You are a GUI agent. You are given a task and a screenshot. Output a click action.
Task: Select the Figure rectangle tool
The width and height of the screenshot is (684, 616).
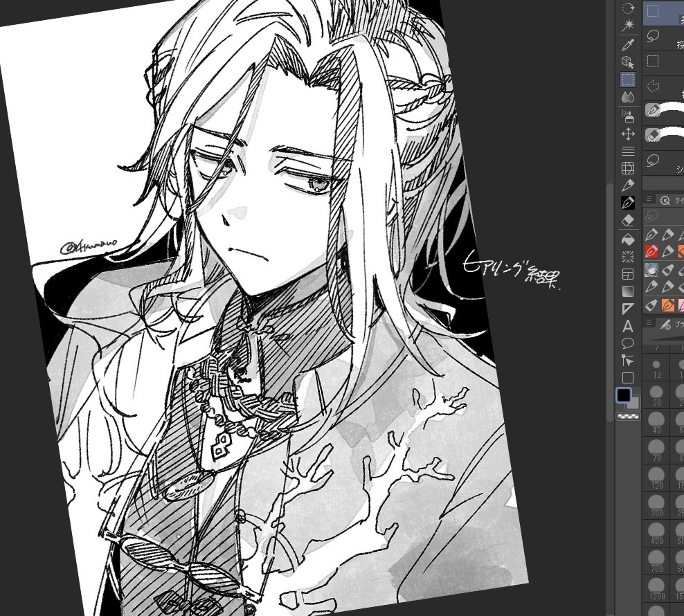point(628,378)
